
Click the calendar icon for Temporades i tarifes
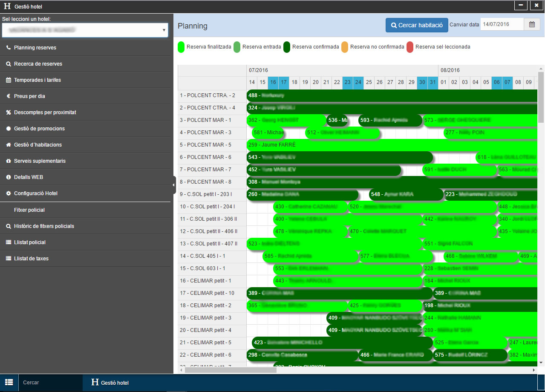tap(9, 80)
